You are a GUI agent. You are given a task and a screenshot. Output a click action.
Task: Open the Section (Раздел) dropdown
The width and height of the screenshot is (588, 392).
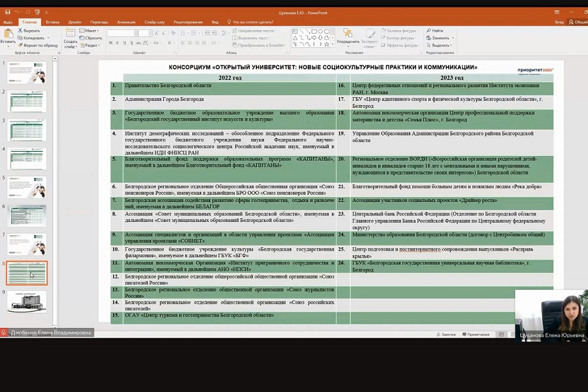(91, 45)
